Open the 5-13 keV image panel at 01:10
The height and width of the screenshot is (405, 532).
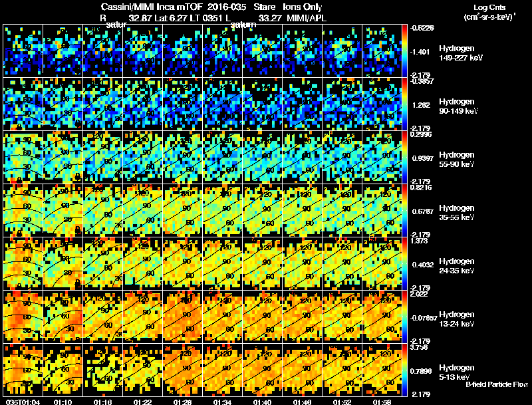63,370
